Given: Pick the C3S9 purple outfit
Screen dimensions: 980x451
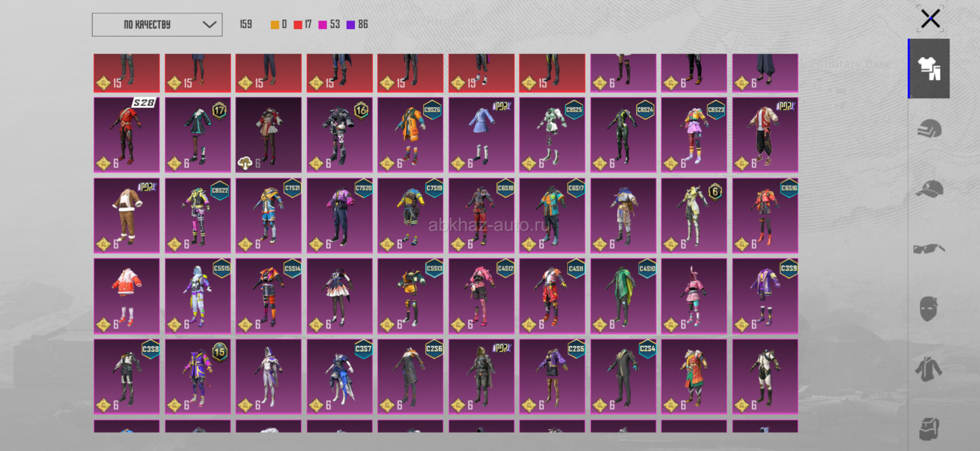Looking at the screenshot, I should pos(765,296).
